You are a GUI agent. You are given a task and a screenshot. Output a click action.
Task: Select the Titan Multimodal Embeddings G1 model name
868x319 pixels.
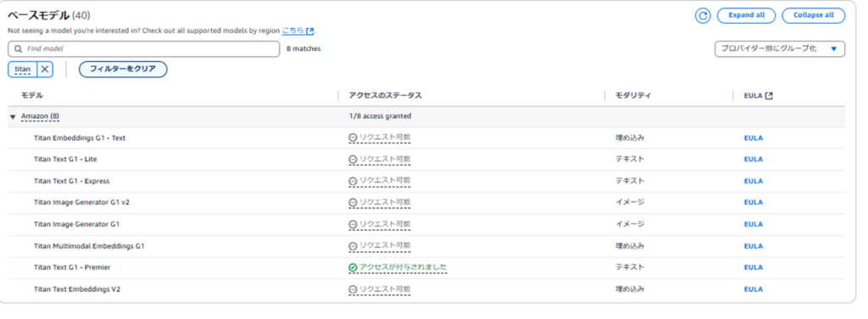88,246
